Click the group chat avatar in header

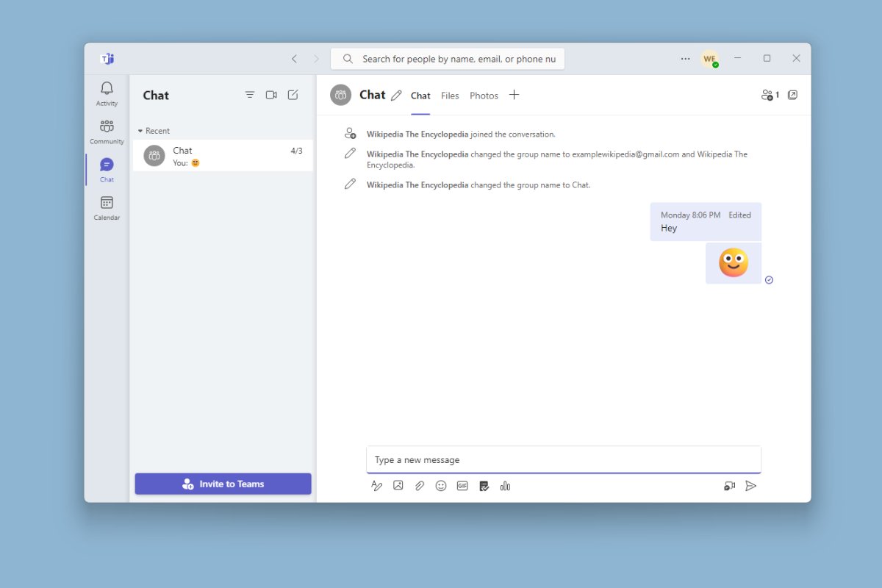[340, 95]
